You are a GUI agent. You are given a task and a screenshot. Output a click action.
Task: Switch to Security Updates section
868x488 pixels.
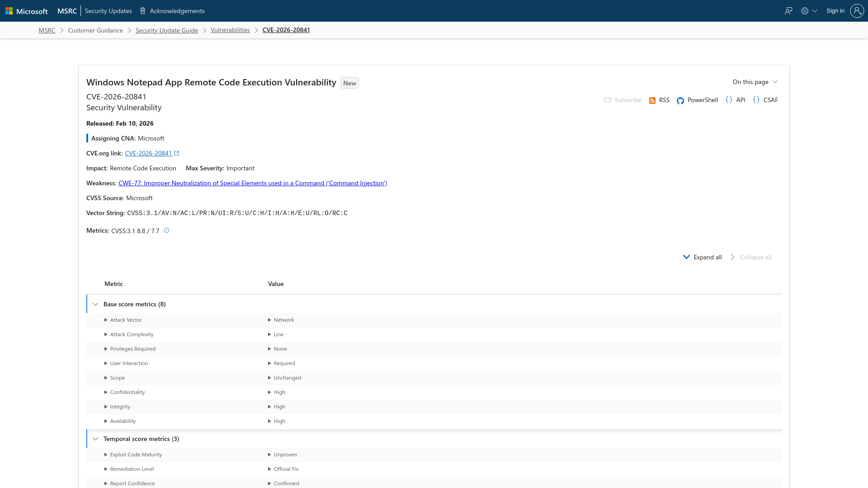click(x=108, y=10)
